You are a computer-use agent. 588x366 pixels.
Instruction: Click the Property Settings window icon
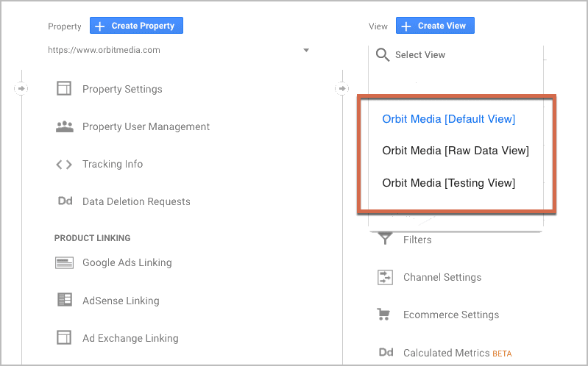pos(64,89)
